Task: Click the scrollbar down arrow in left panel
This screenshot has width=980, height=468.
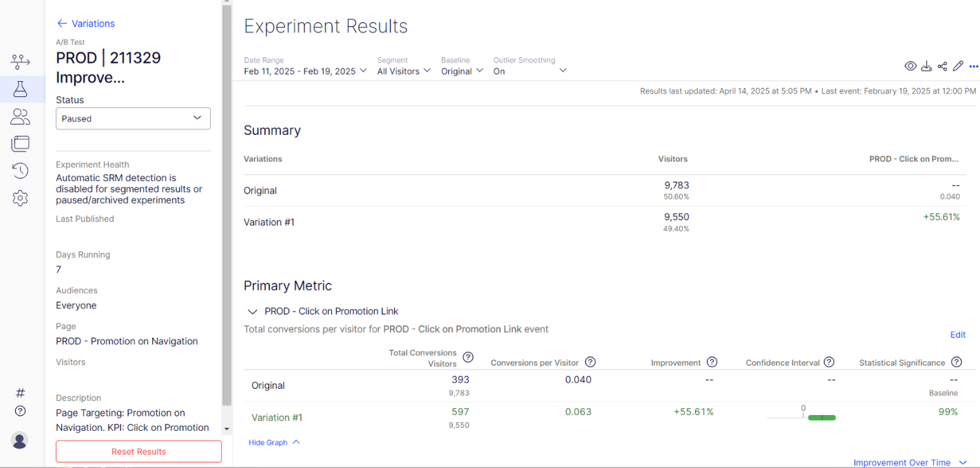Action: pos(227,429)
